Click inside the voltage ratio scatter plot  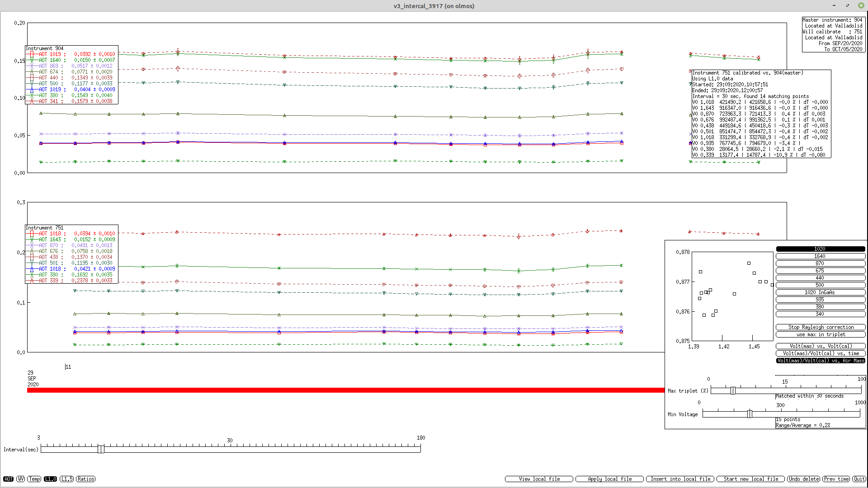733,296
